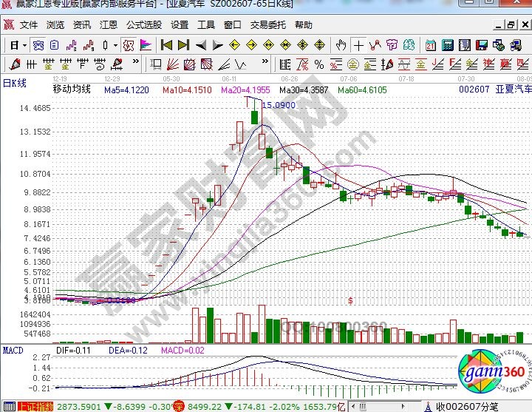Click the 日K线 chart label
Viewport: 532px width, 412px height.
[15, 82]
